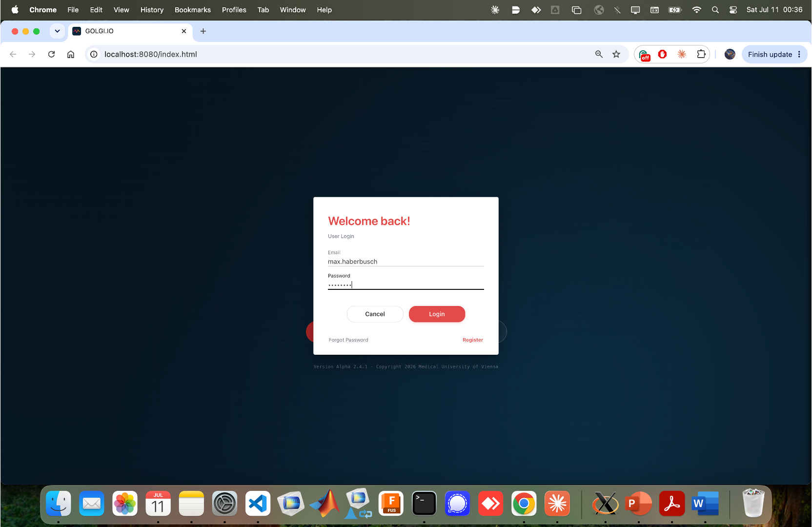Open Microsoft Word from the Dock

click(x=705, y=504)
